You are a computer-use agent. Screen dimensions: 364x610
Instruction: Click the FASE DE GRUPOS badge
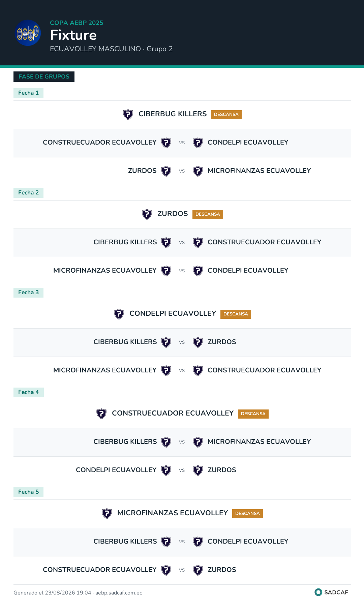44,77
